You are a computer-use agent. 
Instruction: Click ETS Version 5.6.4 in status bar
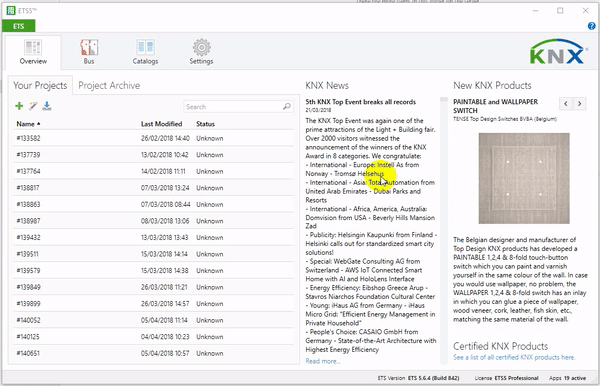point(418,378)
